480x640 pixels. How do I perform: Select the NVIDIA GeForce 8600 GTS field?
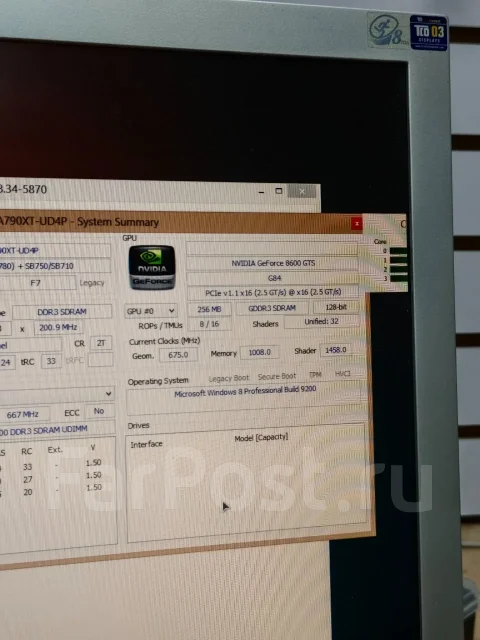click(x=273, y=263)
